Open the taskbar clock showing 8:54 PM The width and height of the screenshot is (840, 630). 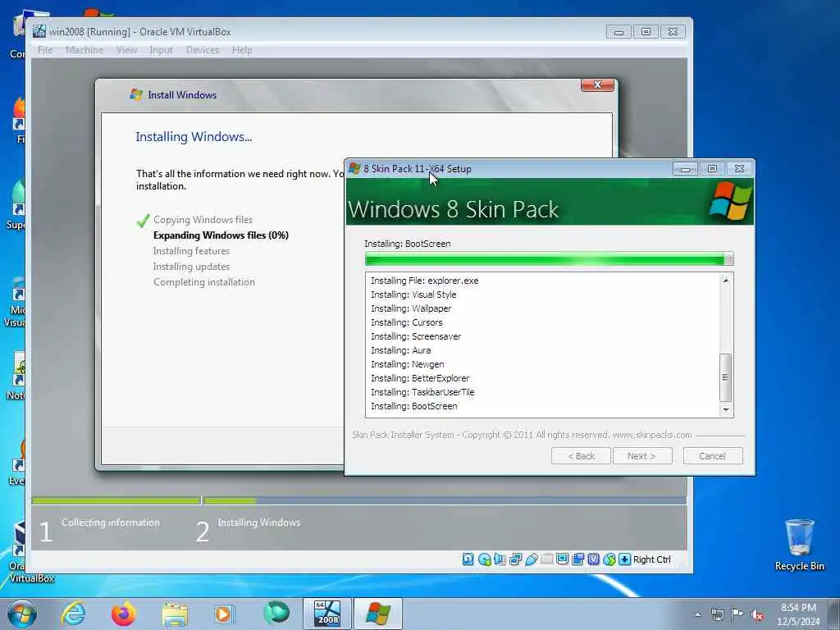click(797, 614)
